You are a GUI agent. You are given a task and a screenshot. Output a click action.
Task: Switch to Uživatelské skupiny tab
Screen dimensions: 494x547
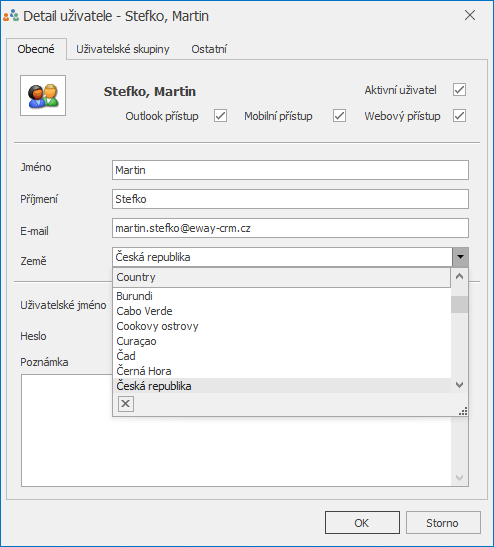pyautogui.click(x=123, y=49)
